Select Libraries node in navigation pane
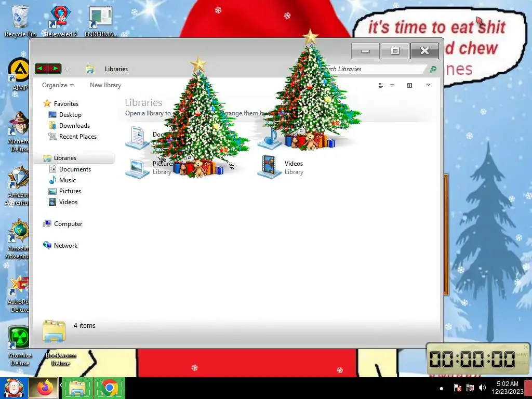Viewport: 532px width, 399px height. [65, 158]
